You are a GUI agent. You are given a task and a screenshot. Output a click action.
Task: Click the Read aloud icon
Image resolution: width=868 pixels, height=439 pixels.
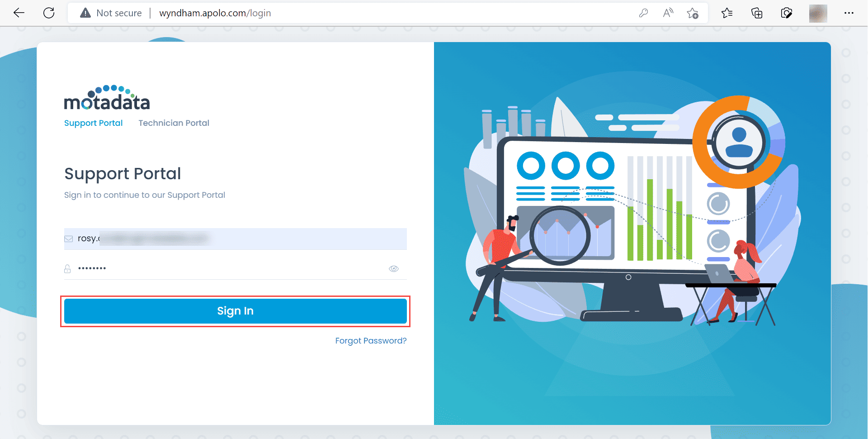point(668,13)
